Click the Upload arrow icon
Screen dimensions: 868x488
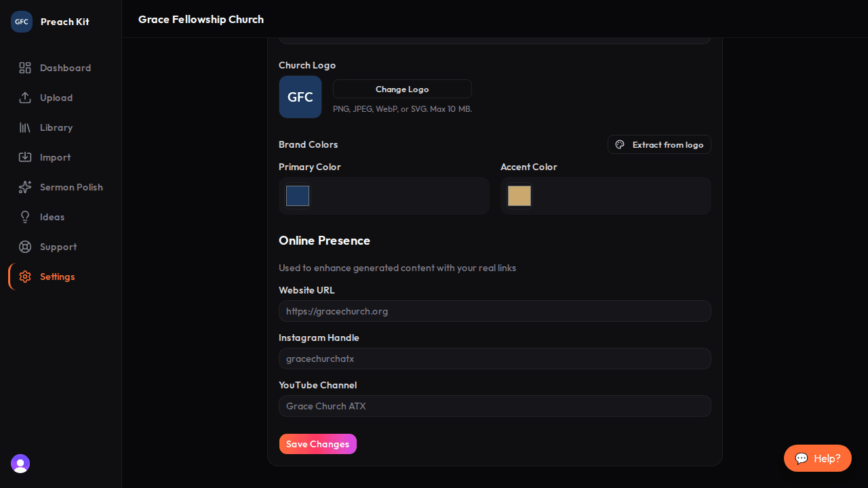click(x=25, y=98)
